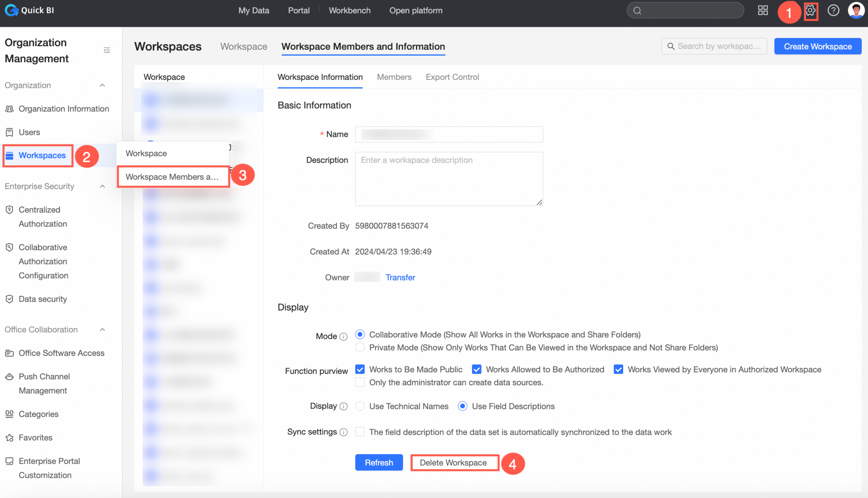Click the Mode info icon

point(344,337)
